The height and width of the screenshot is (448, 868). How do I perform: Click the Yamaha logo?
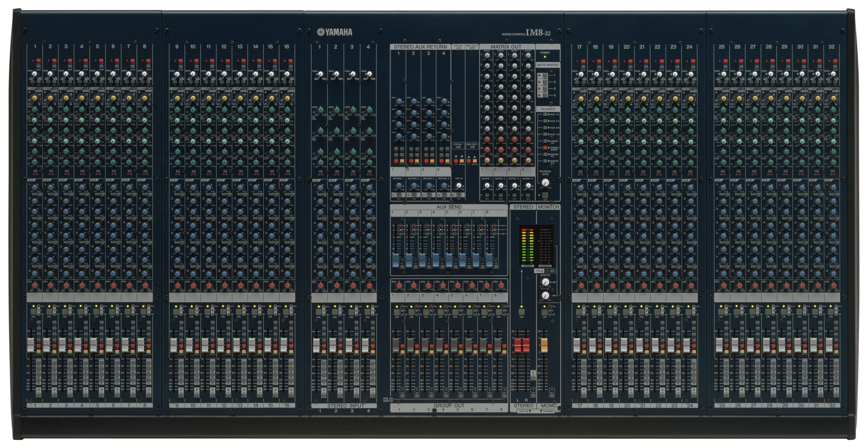pyautogui.click(x=334, y=32)
